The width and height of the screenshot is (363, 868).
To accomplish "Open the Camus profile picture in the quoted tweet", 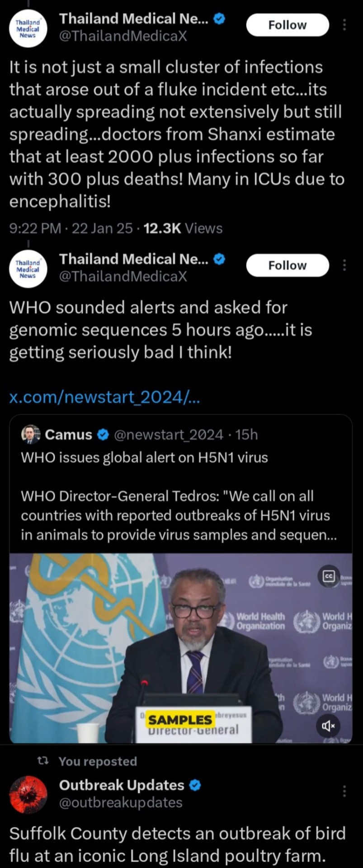I will (31, 434).
